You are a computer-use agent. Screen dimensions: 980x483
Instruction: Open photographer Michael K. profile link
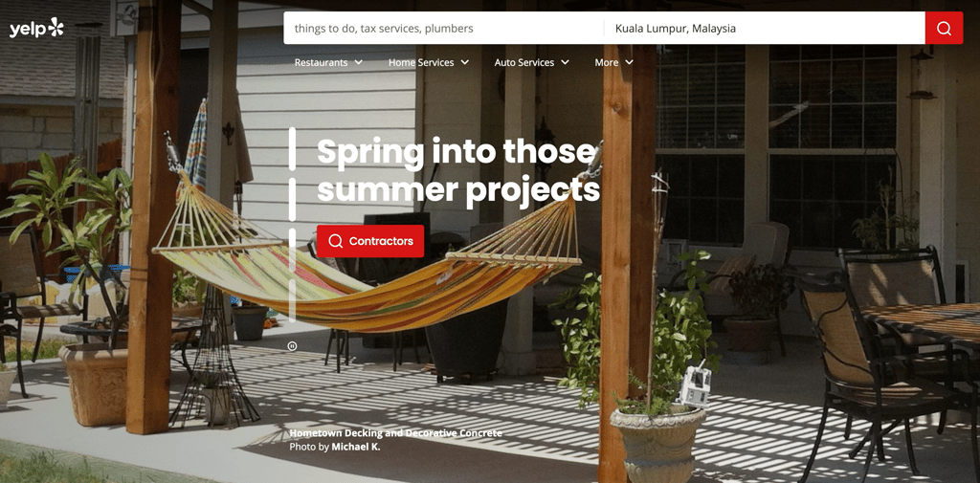point(356,447)
